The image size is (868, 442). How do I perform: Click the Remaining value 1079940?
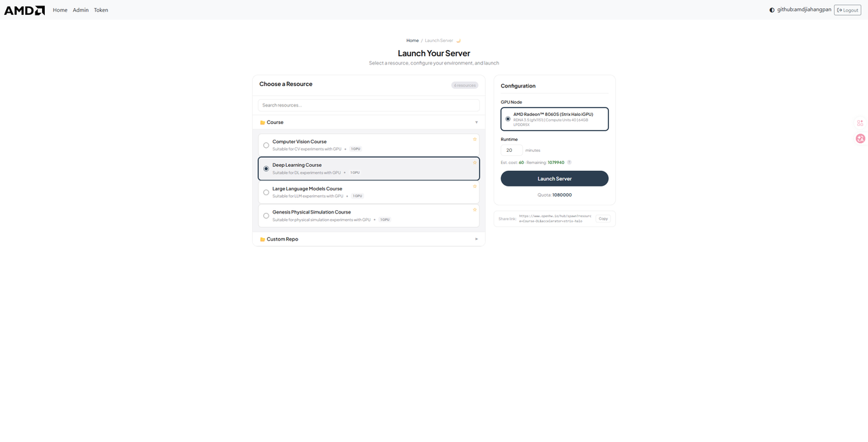(x=556, y=163)
